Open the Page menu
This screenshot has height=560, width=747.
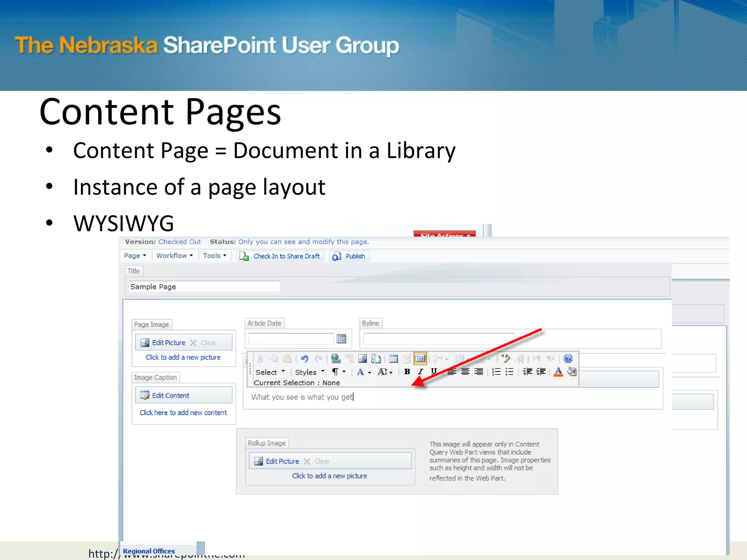coord(135,256)
